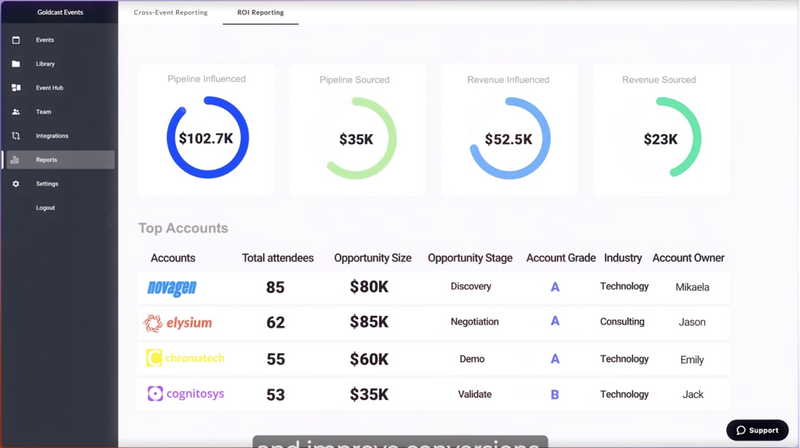The width and height of the screenshot is (800, 448).
Task: Click the Event Hub icon
Action: [x=16, y=88]
